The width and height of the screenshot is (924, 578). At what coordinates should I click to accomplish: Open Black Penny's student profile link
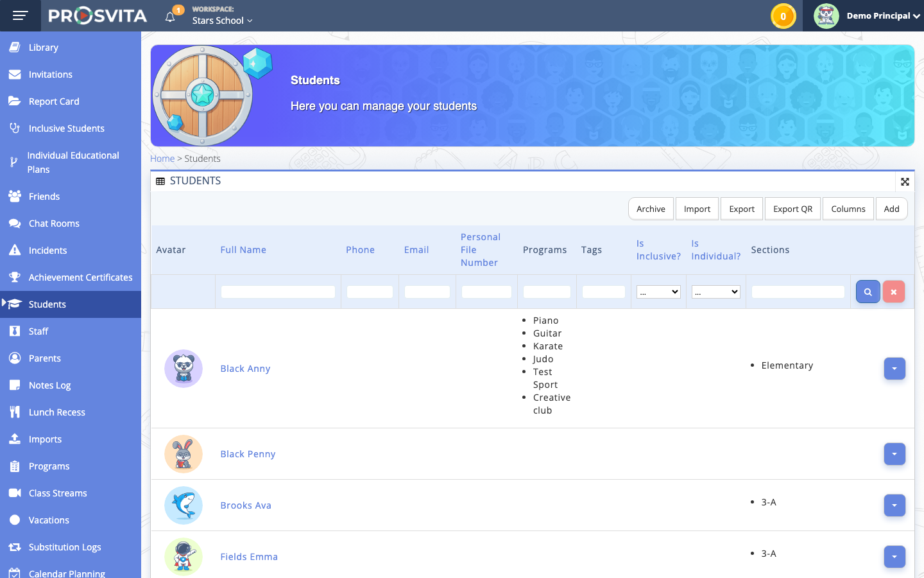coord(248,454)
